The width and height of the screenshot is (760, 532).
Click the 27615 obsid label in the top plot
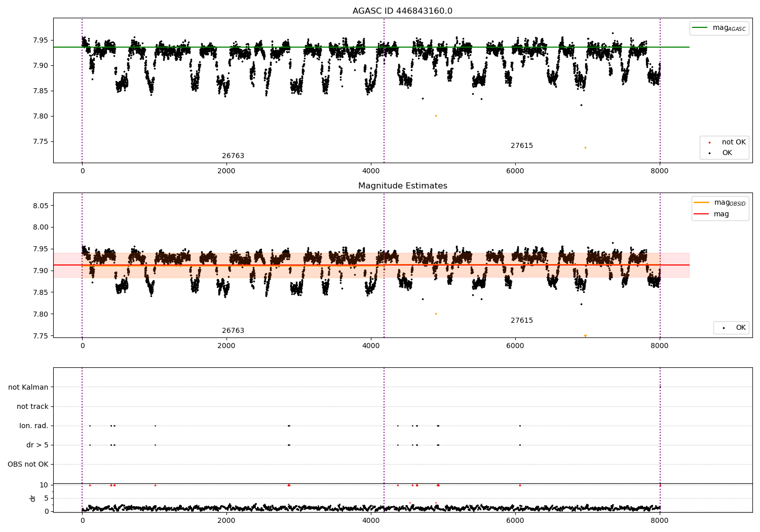pyautogui.click(x=522, y=146)
